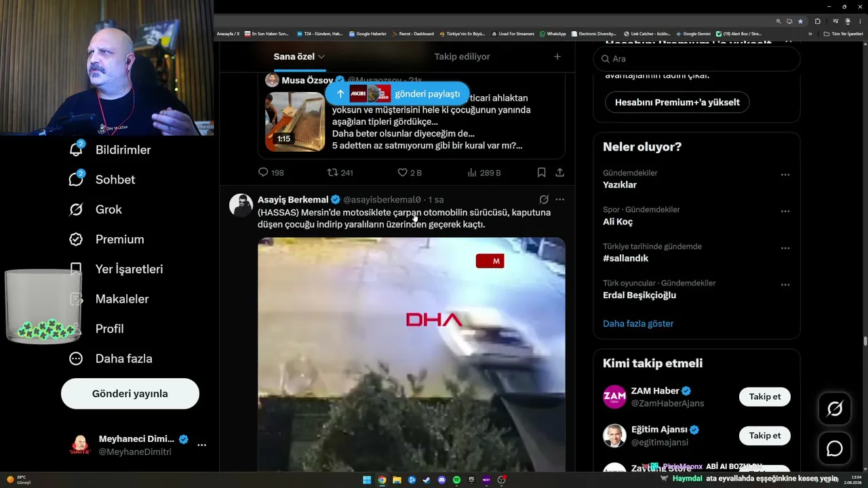The image size is (868, 488).
Task: Open the Google Haberler bookmark
Action: 368,34
